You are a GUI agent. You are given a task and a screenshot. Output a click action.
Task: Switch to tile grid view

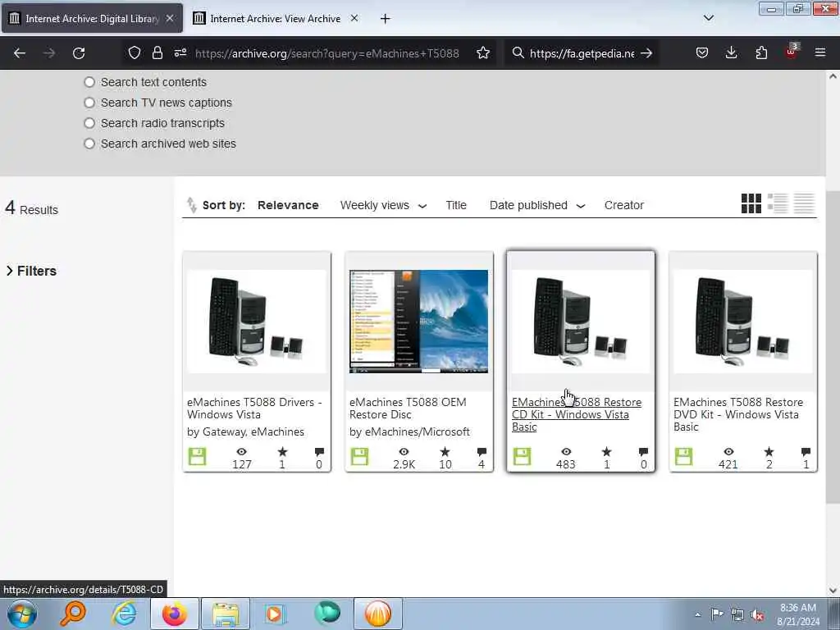751,203
